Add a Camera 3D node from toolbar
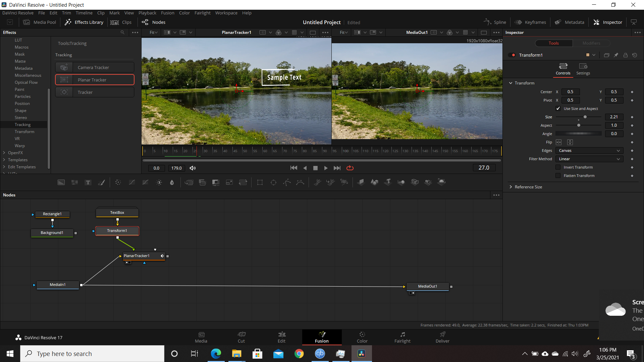Image resolution: width=644 pixels, height=362 pixels. point(415,182)
